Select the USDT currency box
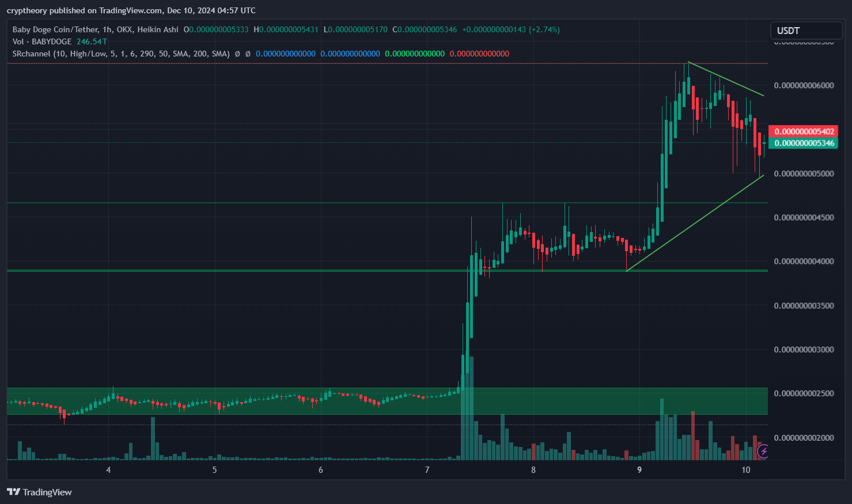852x504 pixels. [806, 31]
